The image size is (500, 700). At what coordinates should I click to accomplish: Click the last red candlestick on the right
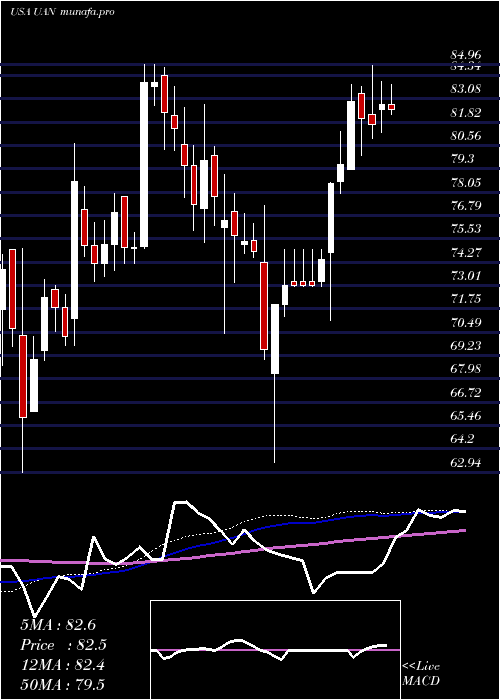392,107
